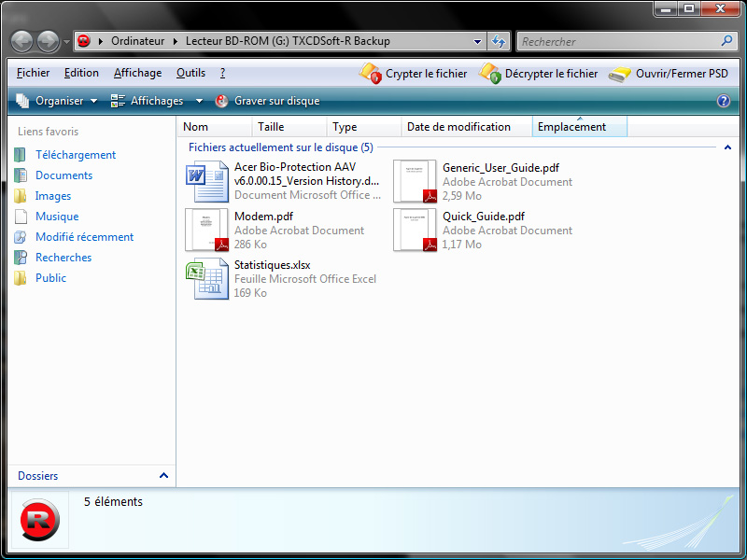Image resolution: width=747 pixels, height=560 pixels.
Task: Expand the Dossiers pane chevron
Action: pyautogui.click(x=163, y=475)
